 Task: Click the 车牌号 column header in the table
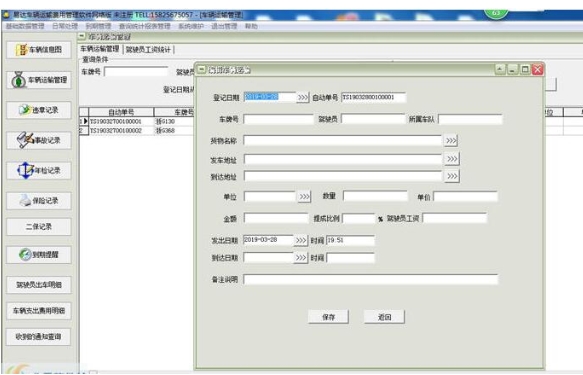(174, 112)
